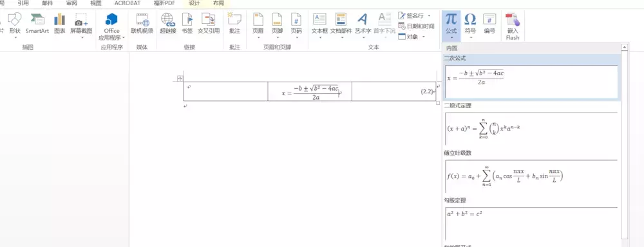Insert a cross-reference (交叉引用)

coord(209,23)
